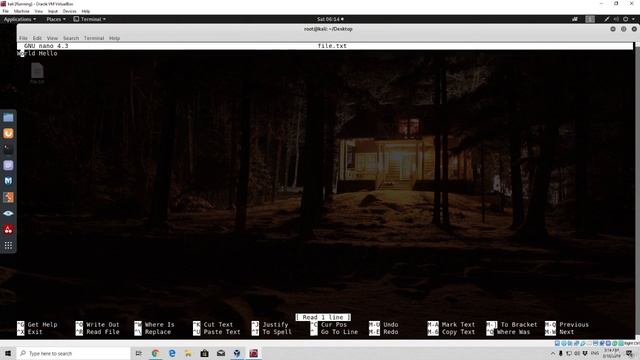This screenshot has width=640, height=360.
Task: Open the system menu arrow beside power icon
Action: [633, 19]
